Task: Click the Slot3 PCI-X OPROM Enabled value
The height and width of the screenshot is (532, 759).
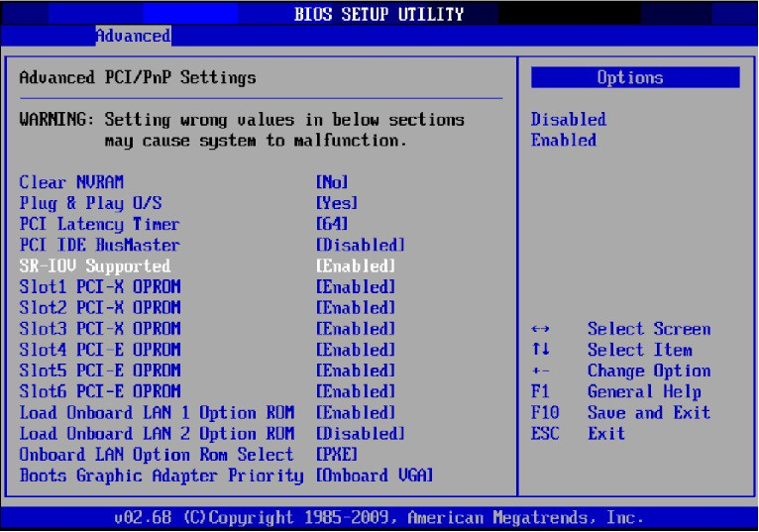Action: (356, 329)
